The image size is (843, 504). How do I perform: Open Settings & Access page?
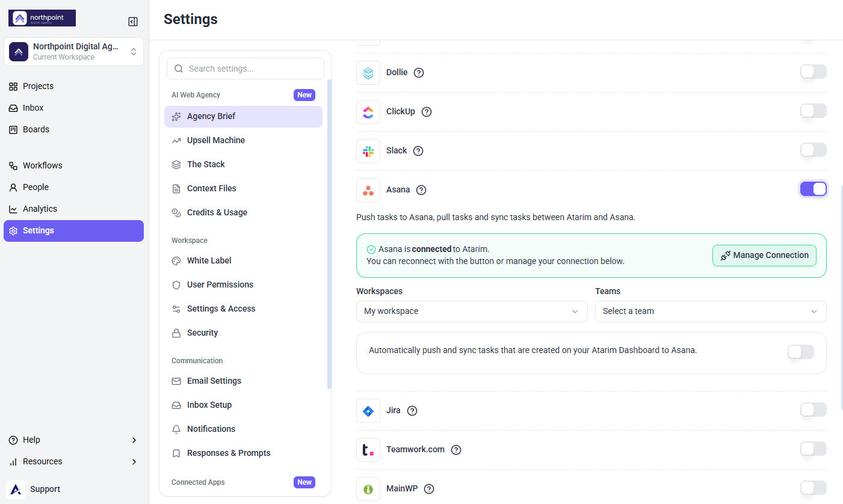pyautogui.click(x=243, y=309)
